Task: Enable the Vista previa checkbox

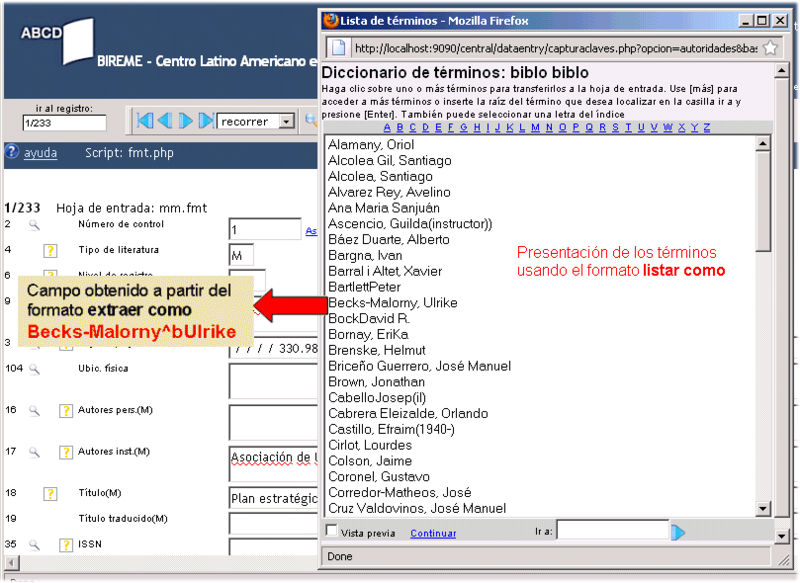Action: [330, 533]
